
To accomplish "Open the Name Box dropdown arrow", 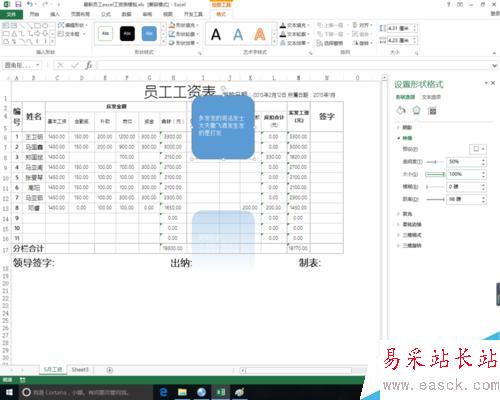I will [x=38, y=65].
